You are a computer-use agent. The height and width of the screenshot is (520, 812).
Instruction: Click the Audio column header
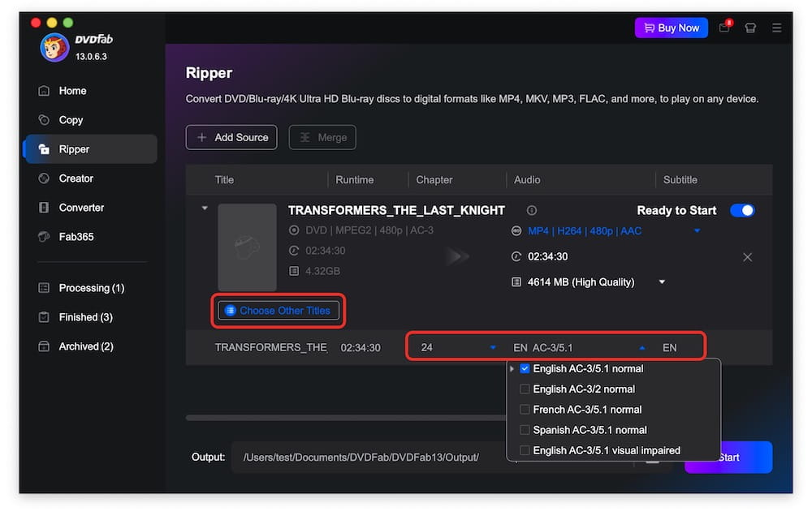click(x=527, y=180)
